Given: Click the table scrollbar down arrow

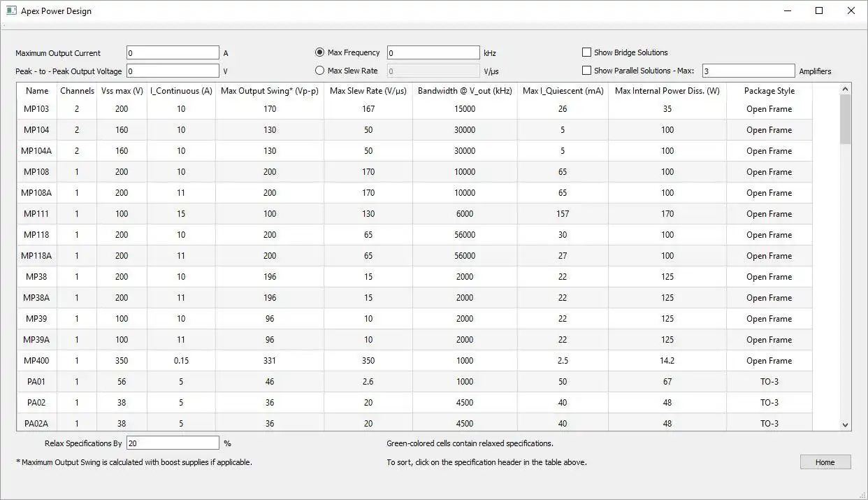Looking at the screenshot, I should click(x=846, y=424).
